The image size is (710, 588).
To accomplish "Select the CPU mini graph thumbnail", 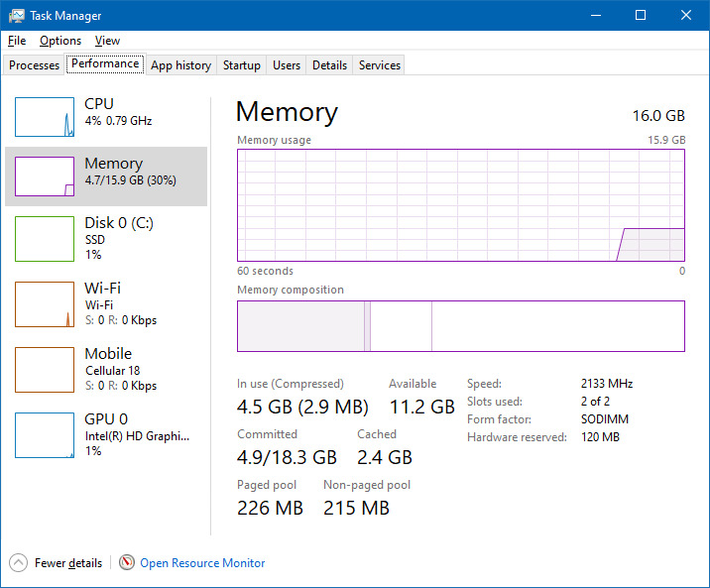I will 45,117.
